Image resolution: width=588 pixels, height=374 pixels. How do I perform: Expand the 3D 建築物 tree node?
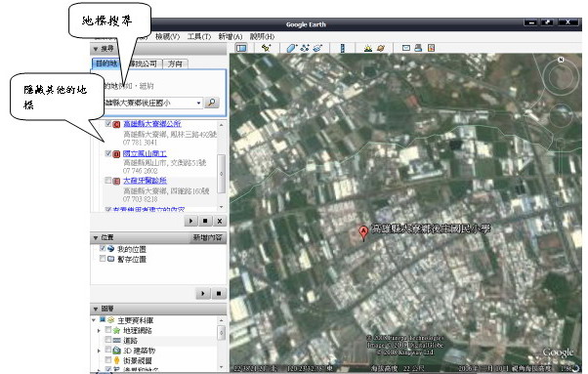coord(99,351)
